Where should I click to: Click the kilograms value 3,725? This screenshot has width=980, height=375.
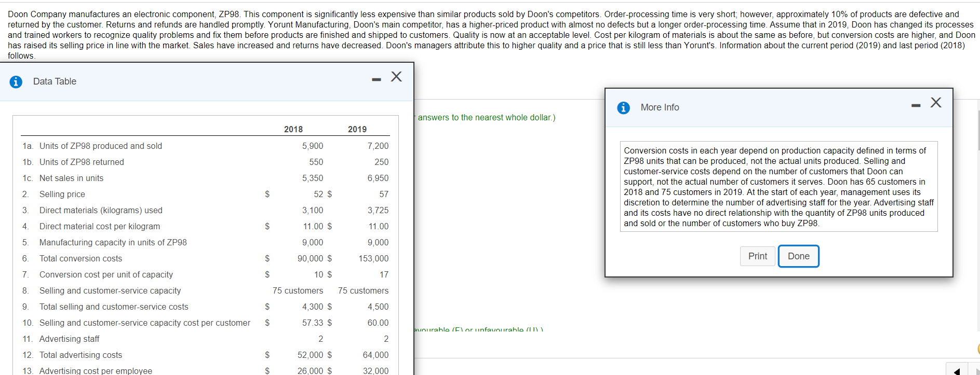coord(378,211)
